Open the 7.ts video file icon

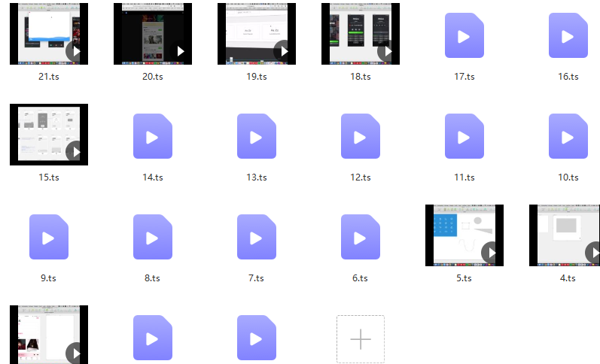point(257,237)
